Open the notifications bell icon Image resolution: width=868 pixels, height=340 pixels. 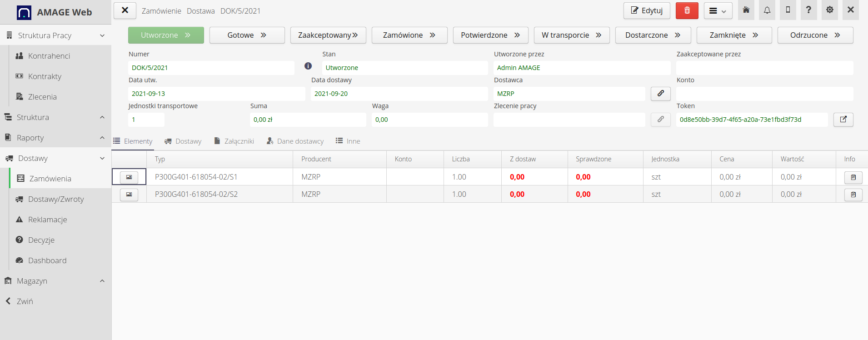[767, 10]
